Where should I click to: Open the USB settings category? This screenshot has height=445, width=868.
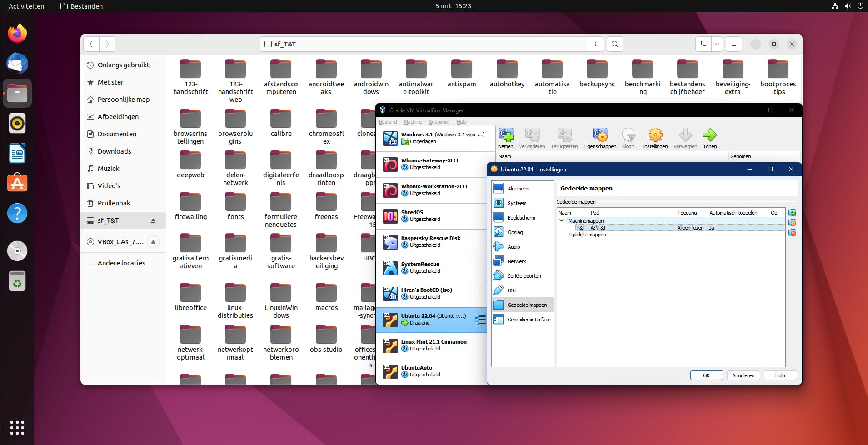pos(512,290)
